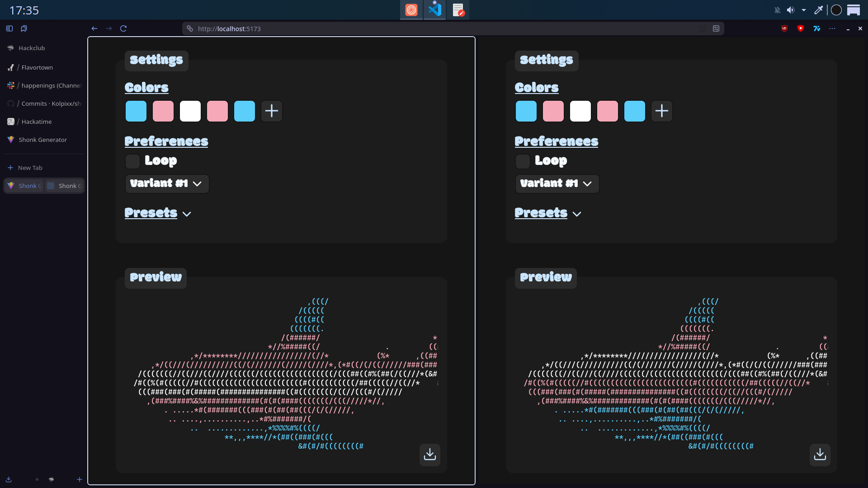Go back using browser back arrow
Image resolution: width=868 pixels, height=488 pixels.
coord(94,28)
